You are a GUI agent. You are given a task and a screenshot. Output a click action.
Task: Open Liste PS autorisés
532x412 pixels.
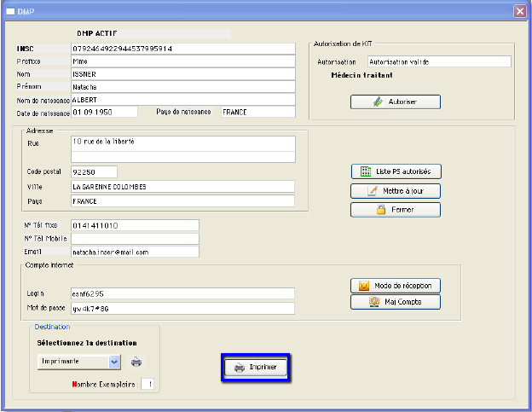pyautogui.click(x=396, y=171)
